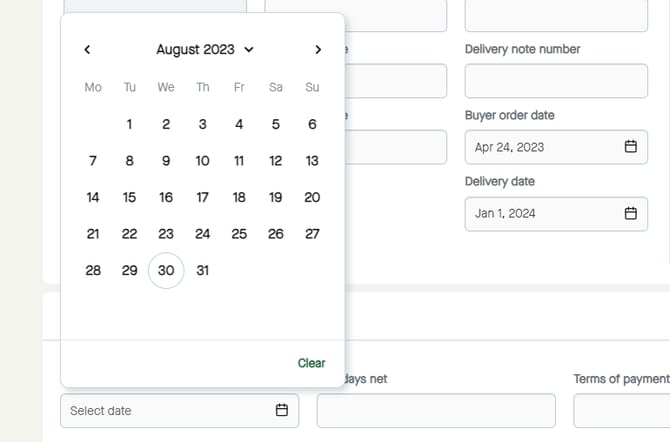Choose August 27 in the date picker
The height and width of the screenshot is (442, 670).
coord(312,234)
